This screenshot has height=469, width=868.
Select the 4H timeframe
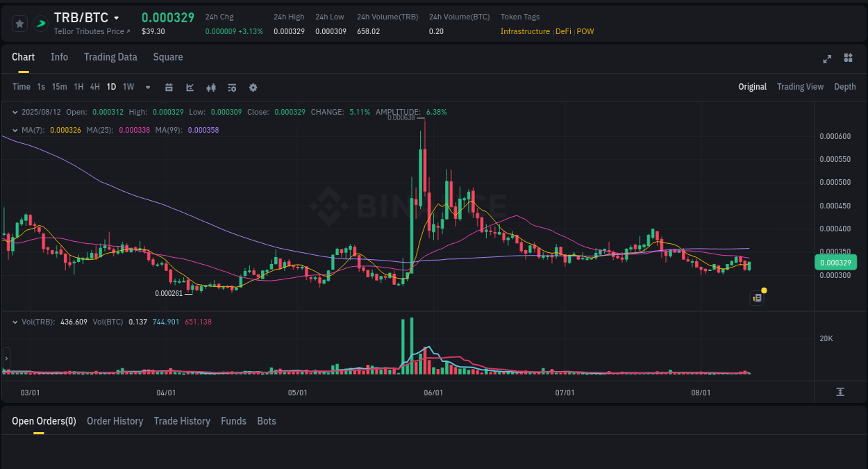click(94, 87)
